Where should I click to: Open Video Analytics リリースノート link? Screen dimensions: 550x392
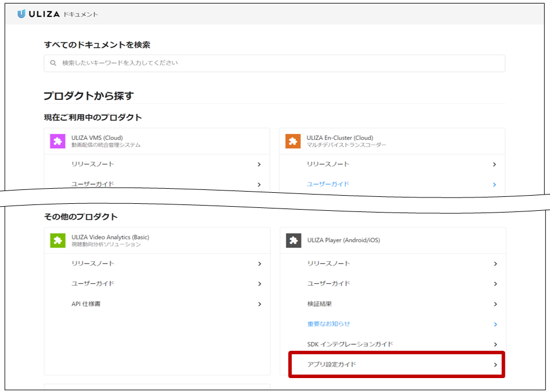click(92, 264)
